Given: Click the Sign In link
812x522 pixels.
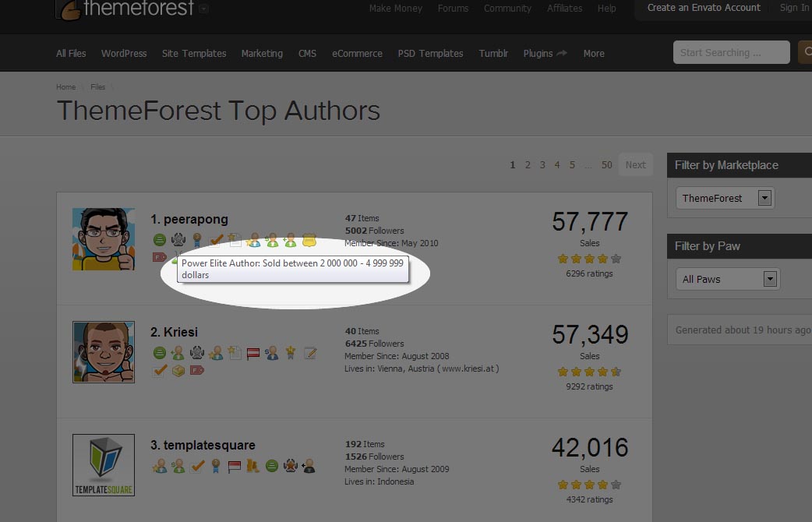Looking at the screenshot, I should pyautogui.click(x=794, y=8).
